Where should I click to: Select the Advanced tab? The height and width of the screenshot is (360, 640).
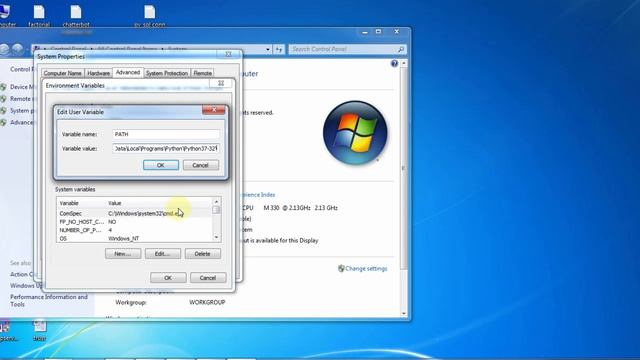tap(128, 72)
